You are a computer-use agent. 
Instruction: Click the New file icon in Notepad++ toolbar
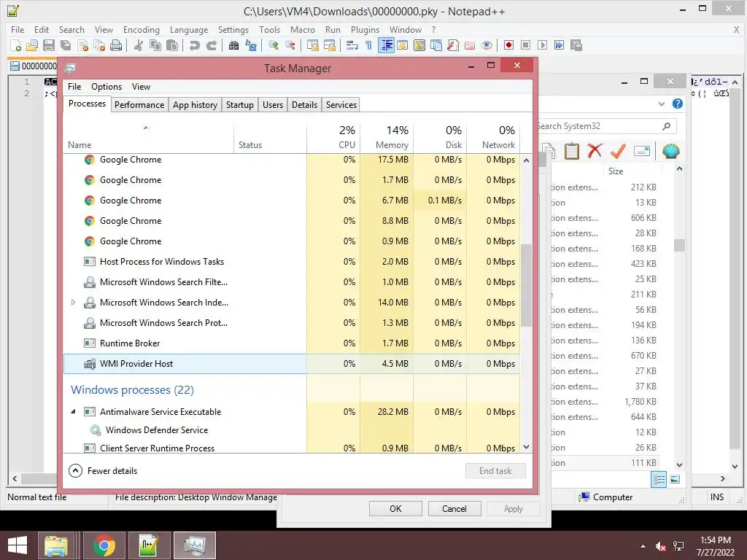click(x=15, y=45)
